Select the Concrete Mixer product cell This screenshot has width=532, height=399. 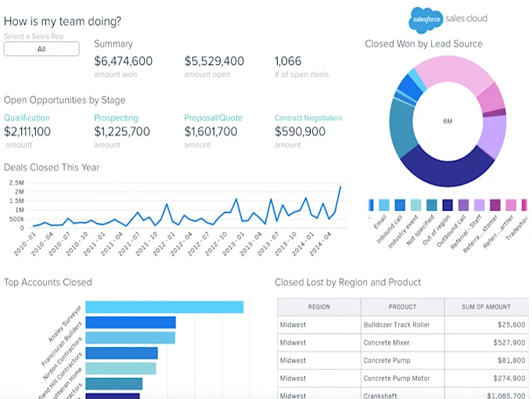[x=402, y=343]
